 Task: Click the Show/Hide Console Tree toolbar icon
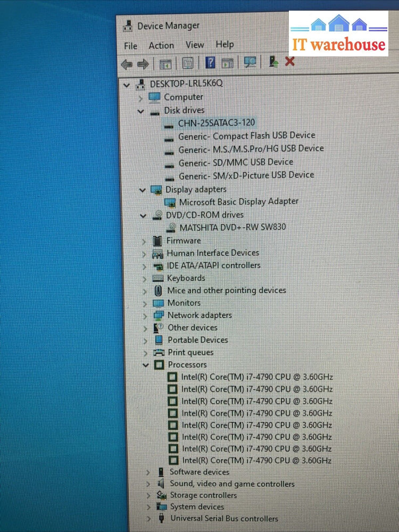tap(165, 64)
